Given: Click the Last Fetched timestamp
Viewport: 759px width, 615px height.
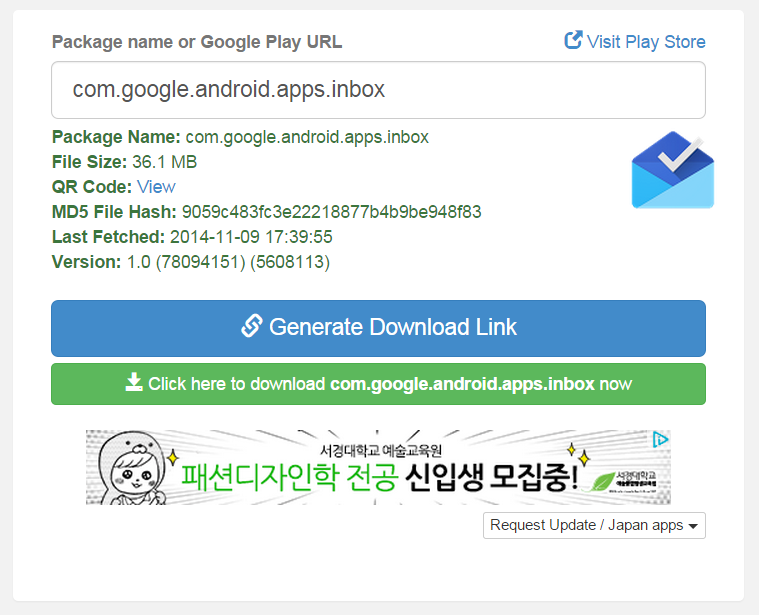Looking at the screenshot, I should tap(251, 237).
